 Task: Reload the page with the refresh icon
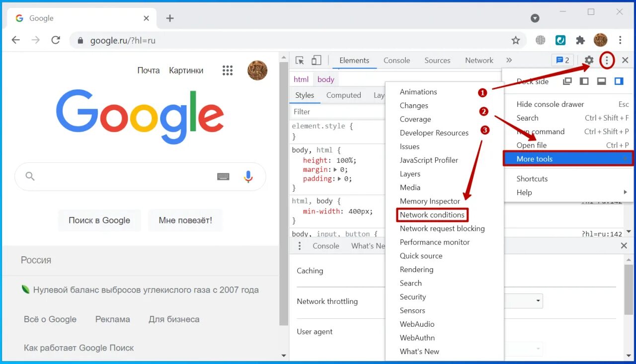(56, 40)
